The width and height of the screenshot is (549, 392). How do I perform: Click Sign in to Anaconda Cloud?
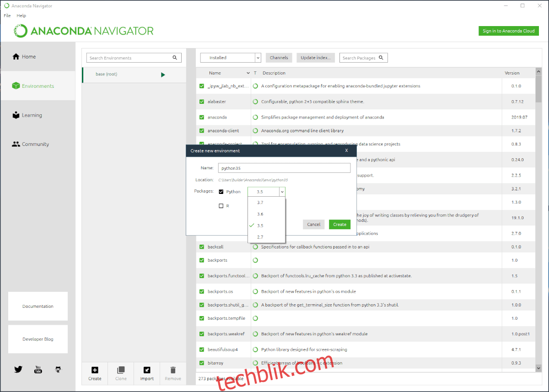coord(509,31)
